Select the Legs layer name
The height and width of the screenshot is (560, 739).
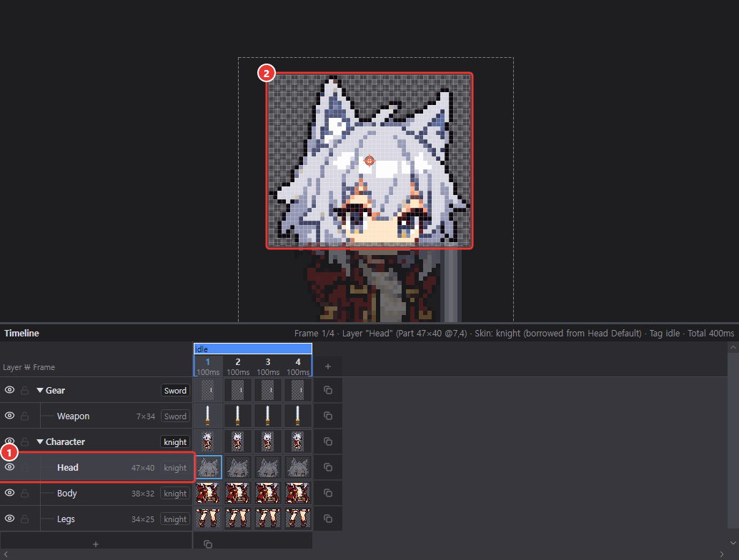point(66,519)
